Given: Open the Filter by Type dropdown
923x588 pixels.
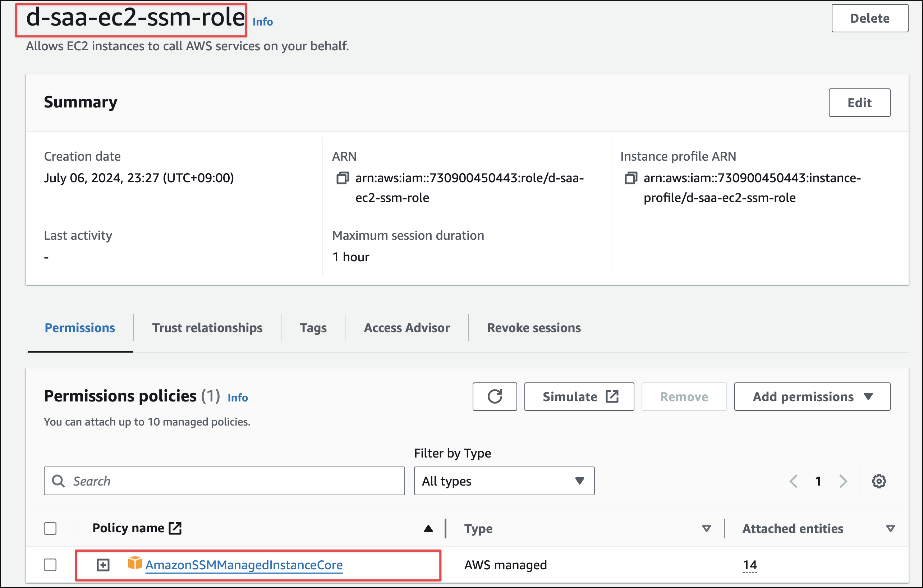Looking at the screenshot, I should click(x=504, y=481).
